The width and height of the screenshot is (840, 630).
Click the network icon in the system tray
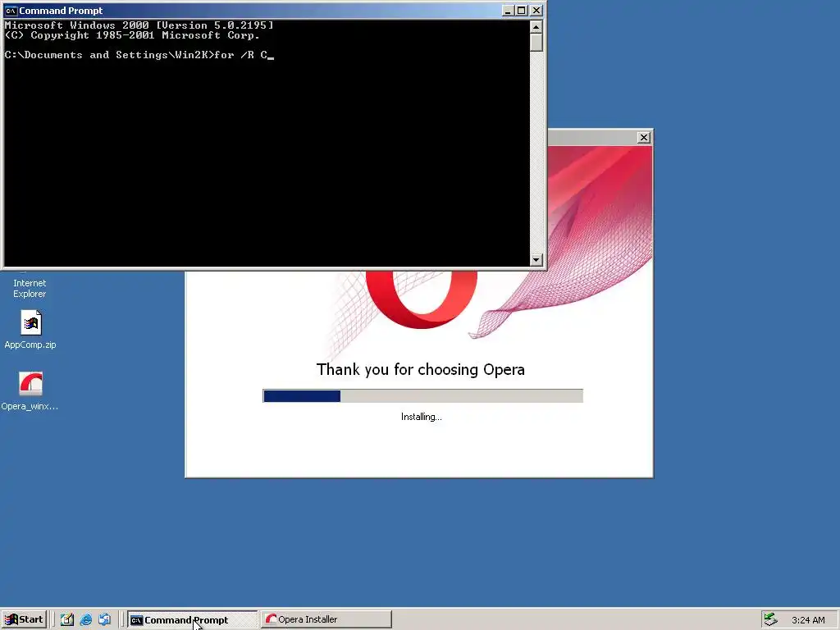click(x=771, y=619)
